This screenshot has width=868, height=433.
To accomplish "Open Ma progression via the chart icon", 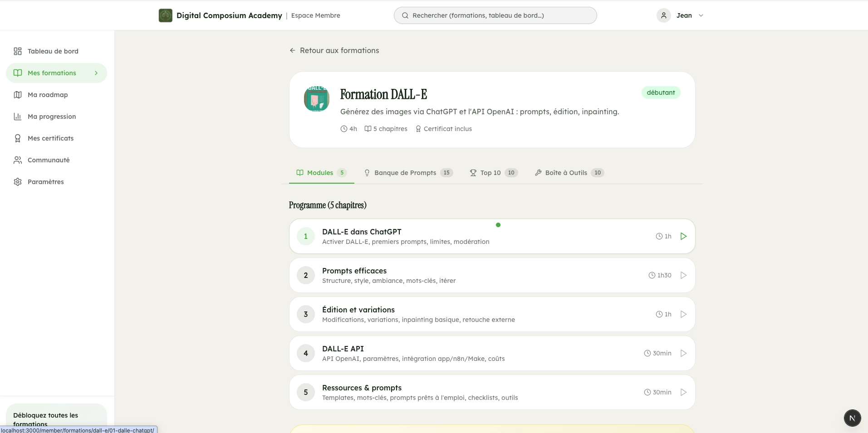I will point(17,117).
